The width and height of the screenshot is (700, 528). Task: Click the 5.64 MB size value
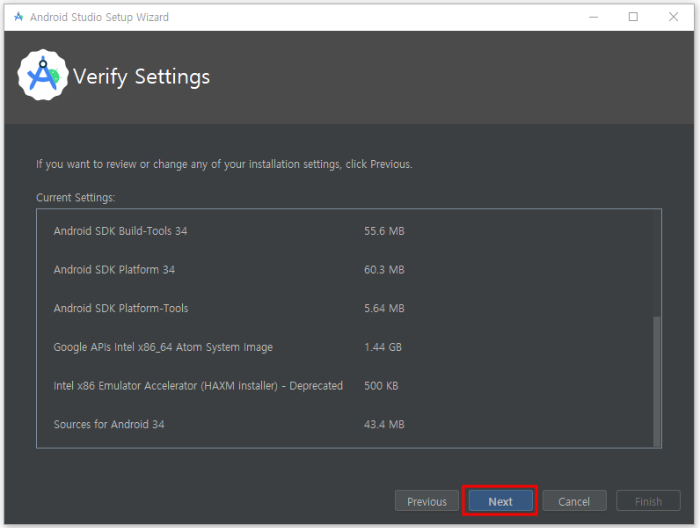click(384, 308)
